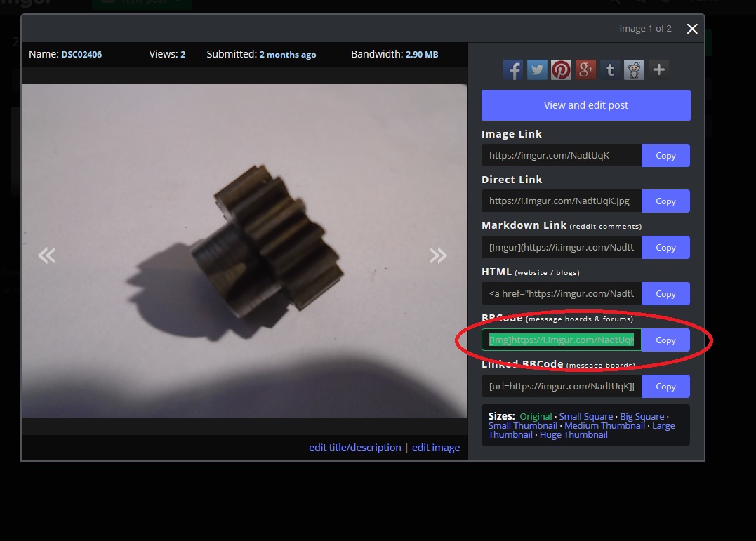Screen dimensions: 756x541
Task: Share image on Facebook
Action: (x=512, y=70)
